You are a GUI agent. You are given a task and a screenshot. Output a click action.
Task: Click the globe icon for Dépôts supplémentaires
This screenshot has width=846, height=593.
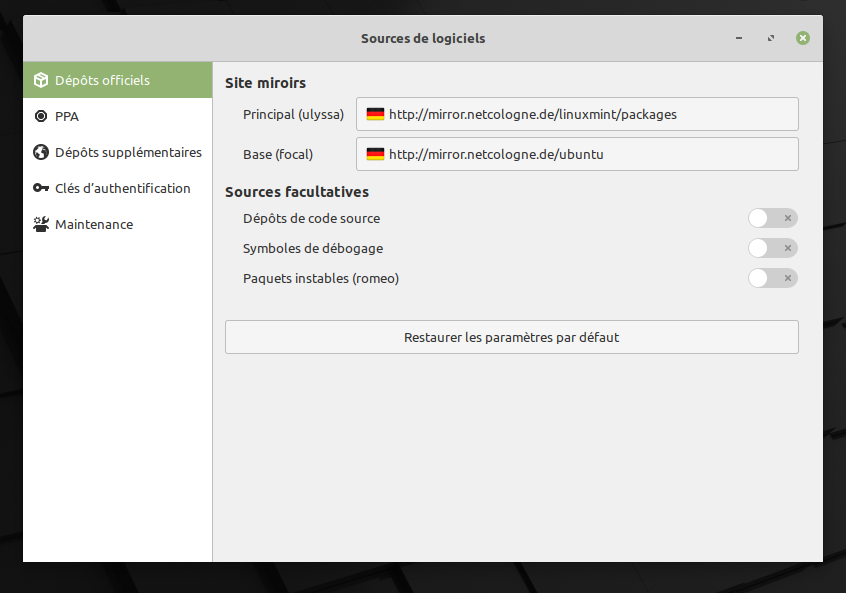click(41, 152)
